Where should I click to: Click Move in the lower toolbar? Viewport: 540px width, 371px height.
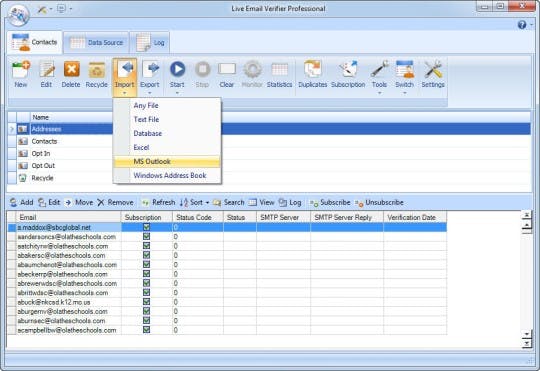79,203
